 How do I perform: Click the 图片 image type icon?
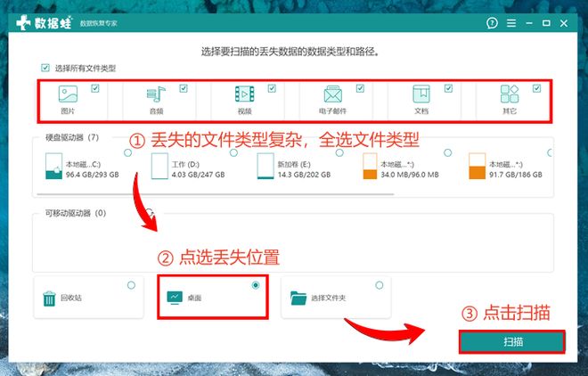68,94
